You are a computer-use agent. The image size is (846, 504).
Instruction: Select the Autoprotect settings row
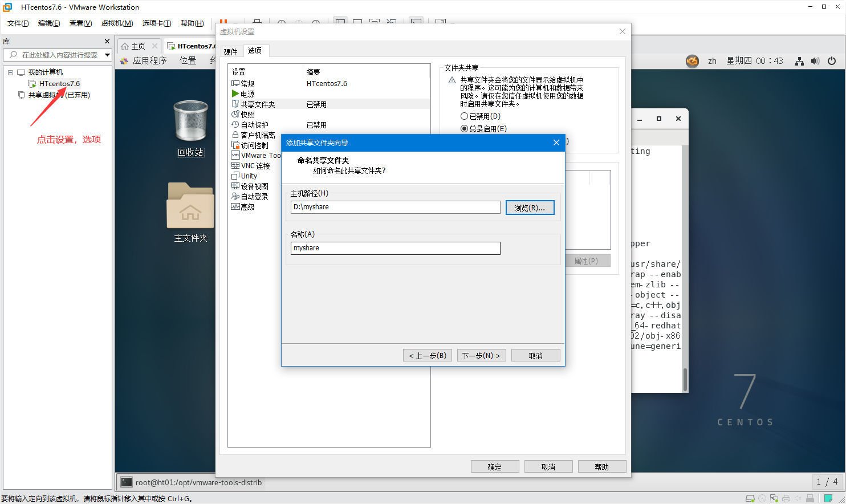[329, 125]
